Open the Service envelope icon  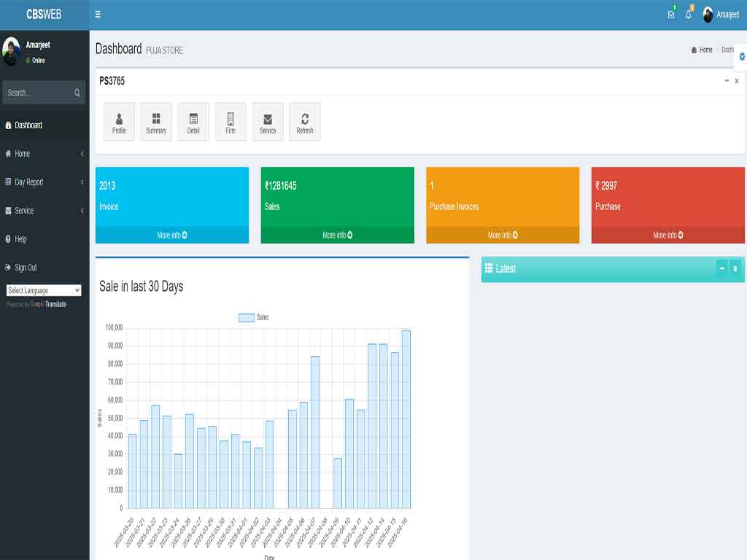click(268, 122)
